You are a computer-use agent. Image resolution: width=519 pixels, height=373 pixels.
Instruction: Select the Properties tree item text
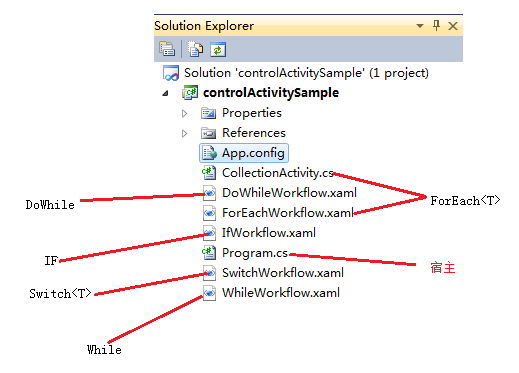tap(252, 113)
